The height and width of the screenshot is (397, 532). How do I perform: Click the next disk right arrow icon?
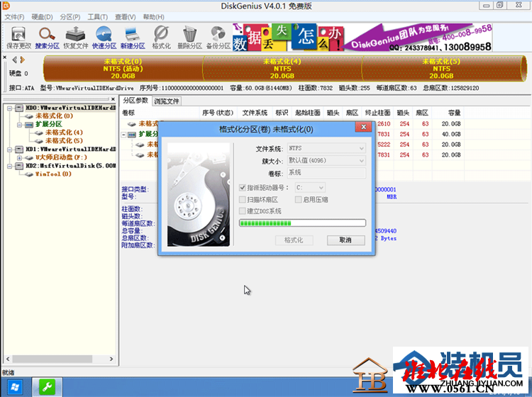(x=23, y=60)
